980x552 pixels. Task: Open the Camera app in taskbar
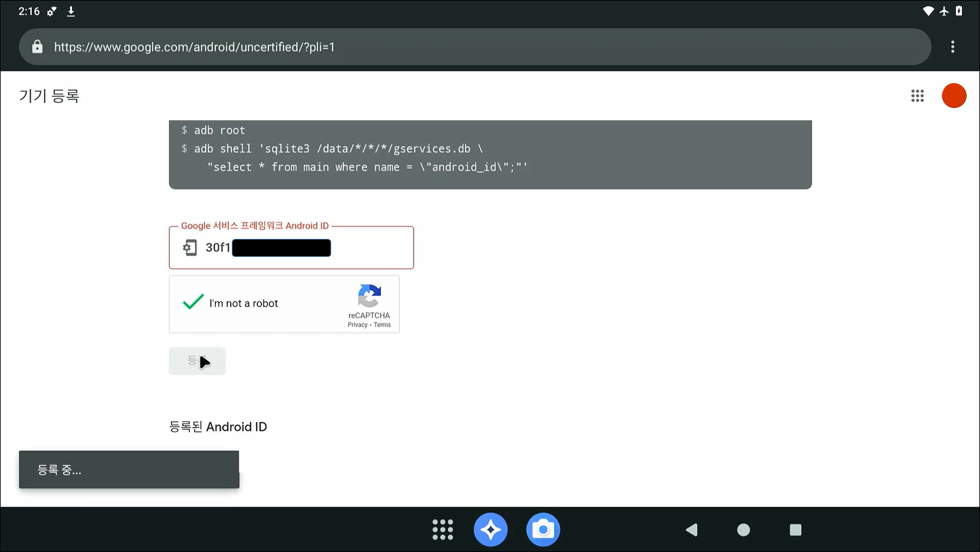pyautogui.click(x=543, y=529)
